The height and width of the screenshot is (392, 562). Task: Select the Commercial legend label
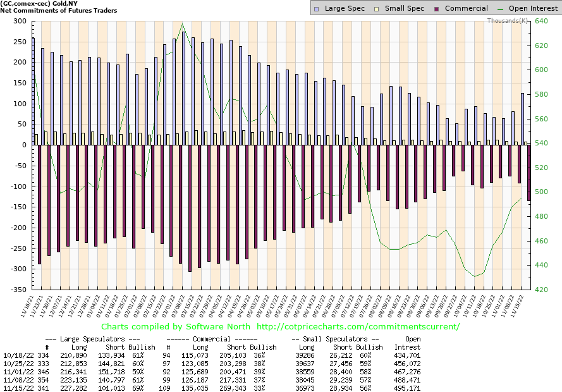[466, 8]
